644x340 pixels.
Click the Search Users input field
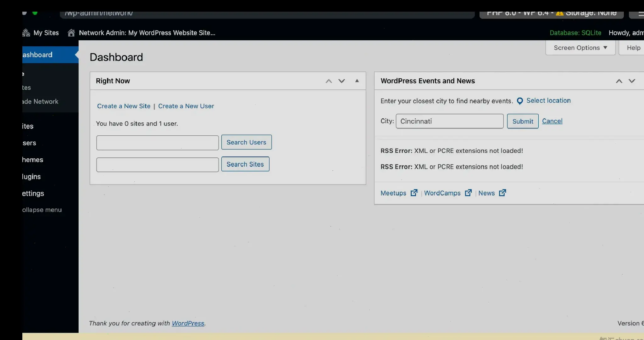[x=157, y=143]
